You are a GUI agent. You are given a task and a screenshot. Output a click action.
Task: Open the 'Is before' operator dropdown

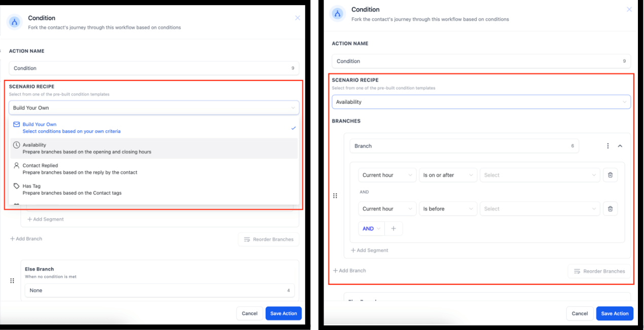pos(448,209)
